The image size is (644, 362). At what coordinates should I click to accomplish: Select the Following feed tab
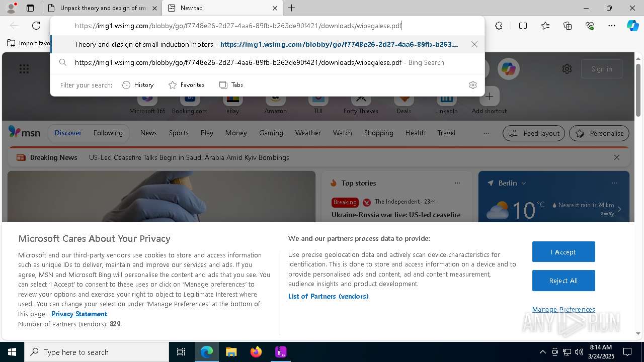tap(108, 133)
